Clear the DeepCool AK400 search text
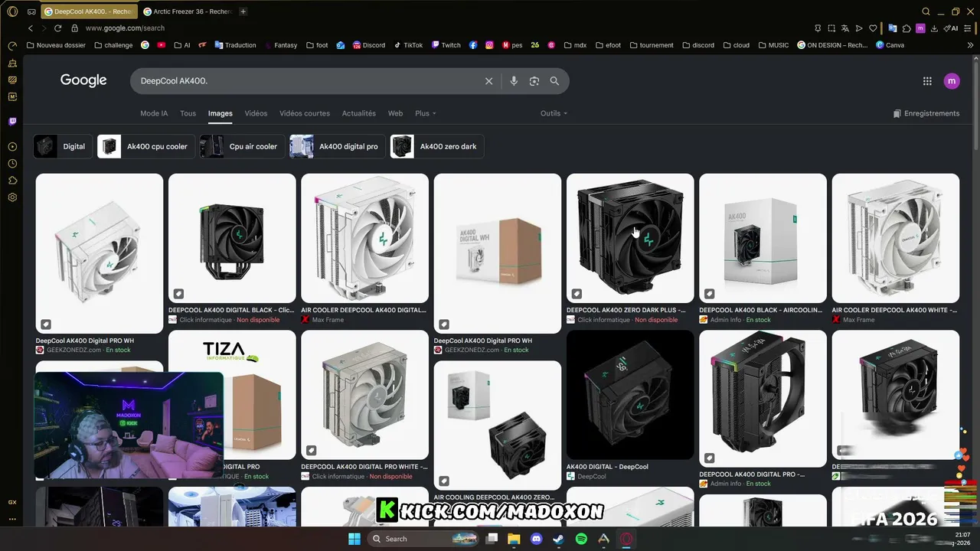 [488, 81]
